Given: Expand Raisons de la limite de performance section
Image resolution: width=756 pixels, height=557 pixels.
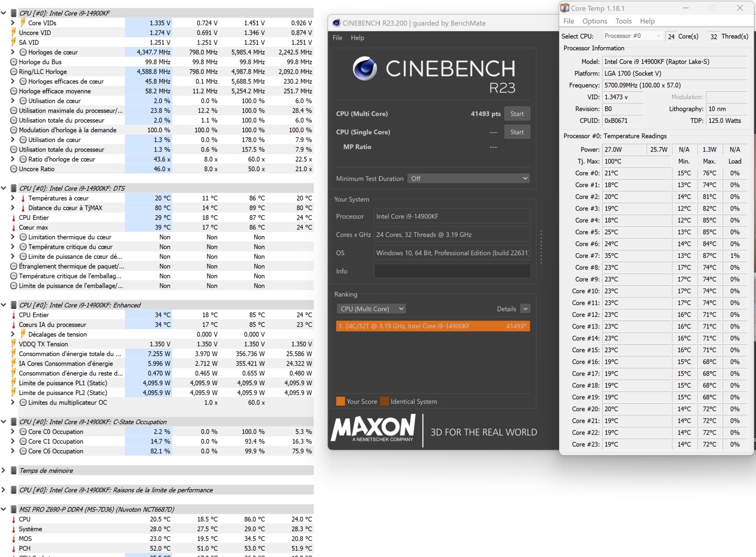Looking at the screenshot, I should coord(4,490).
